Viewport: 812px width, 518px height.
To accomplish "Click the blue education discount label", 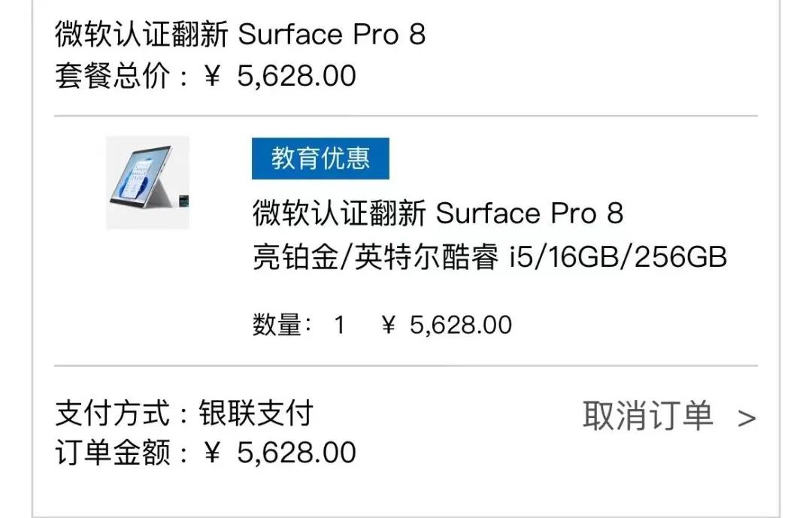I will [x=320, y=156].
